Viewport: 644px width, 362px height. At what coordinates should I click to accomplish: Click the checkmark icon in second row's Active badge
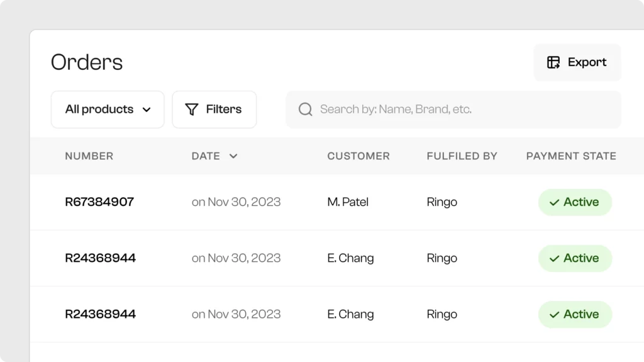[x=554, y=259]
